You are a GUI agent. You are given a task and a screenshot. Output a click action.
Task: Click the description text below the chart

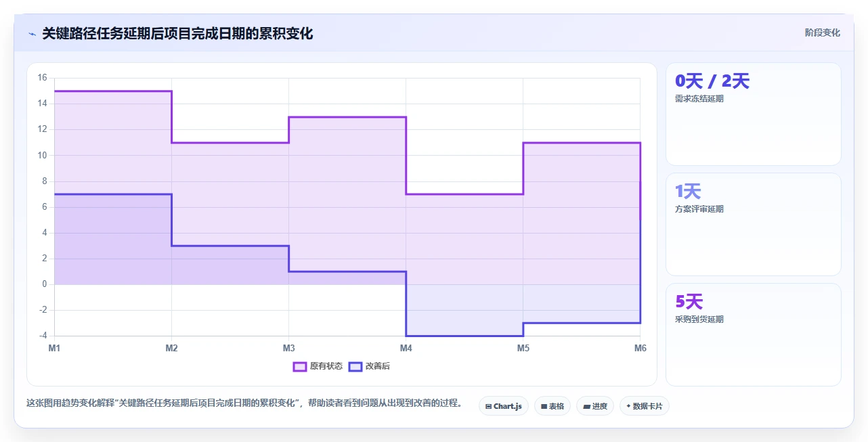pos(246,403)
